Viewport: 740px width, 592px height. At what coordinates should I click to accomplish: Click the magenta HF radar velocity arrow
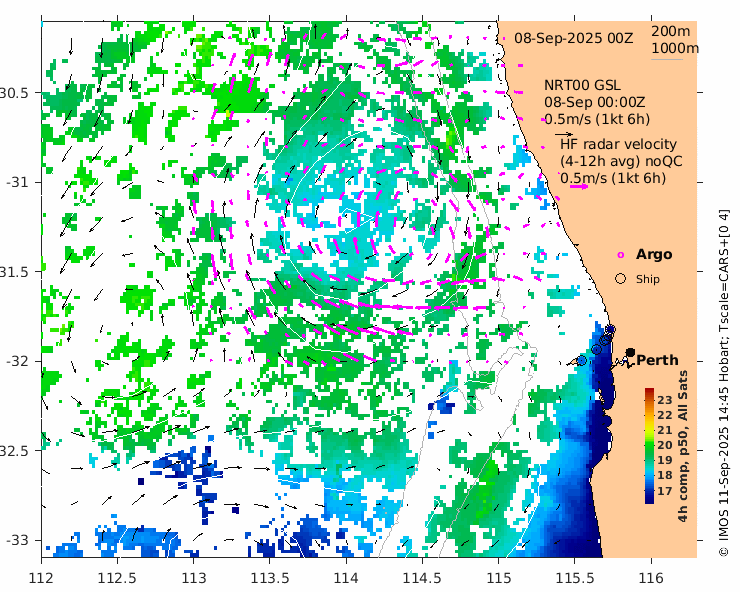(x=578, y=186)
